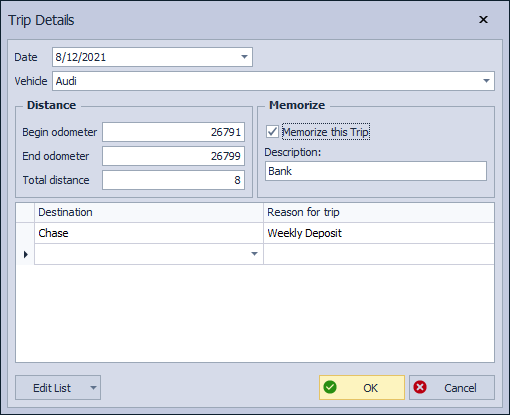The image size is (510, 415).
Task: Confirm with the OK button
Action: 362,388
